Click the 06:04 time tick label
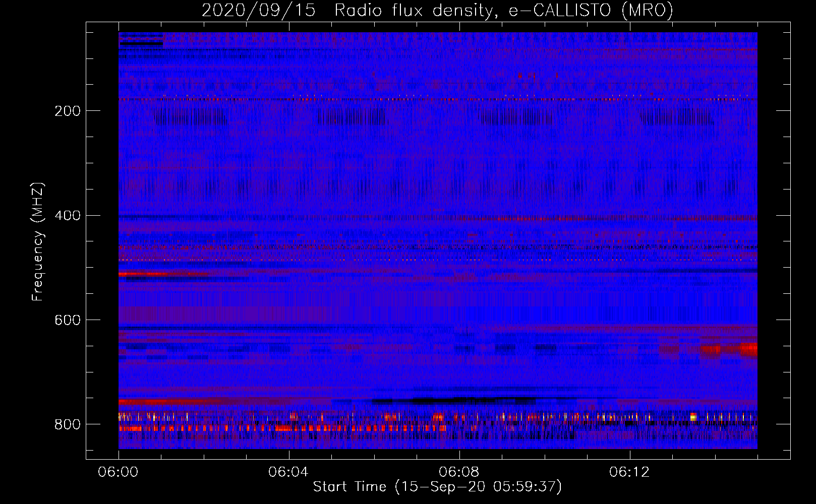Screen dimensions: 816x504 (x=288, y=472)
